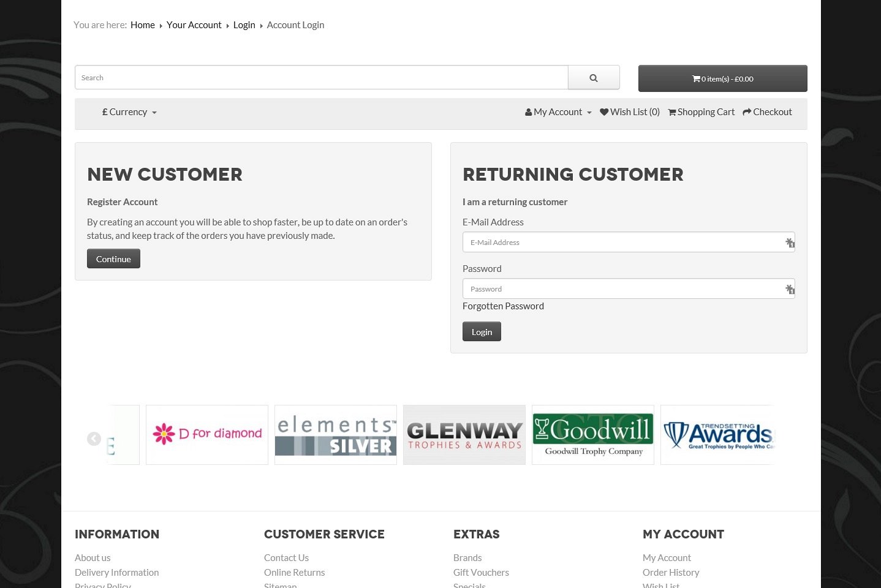Expand the Currency dropdown
Viewport: 881px width, 588px height.
tap(129, 112)
